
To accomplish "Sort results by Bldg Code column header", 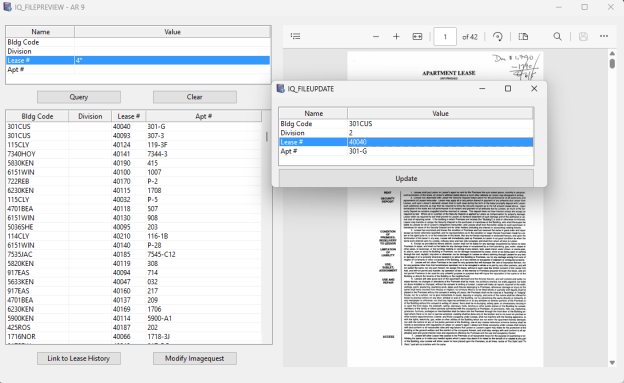I will (37, 116).
